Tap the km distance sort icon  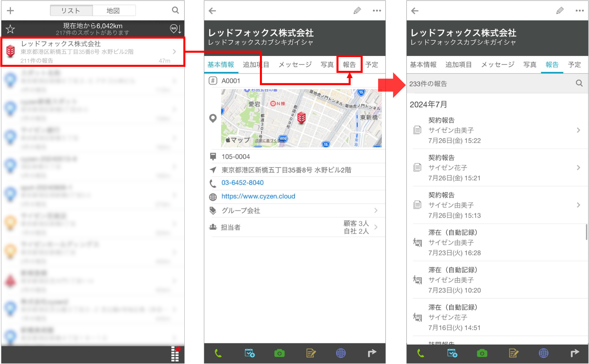coord(176,29)
